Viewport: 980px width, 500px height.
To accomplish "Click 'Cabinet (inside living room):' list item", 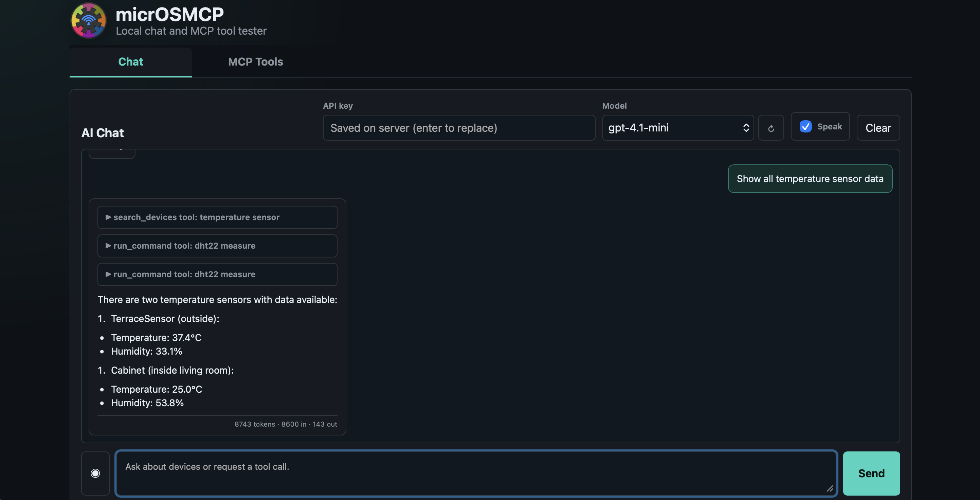I will pyautogui.click(x=173, y=370).
